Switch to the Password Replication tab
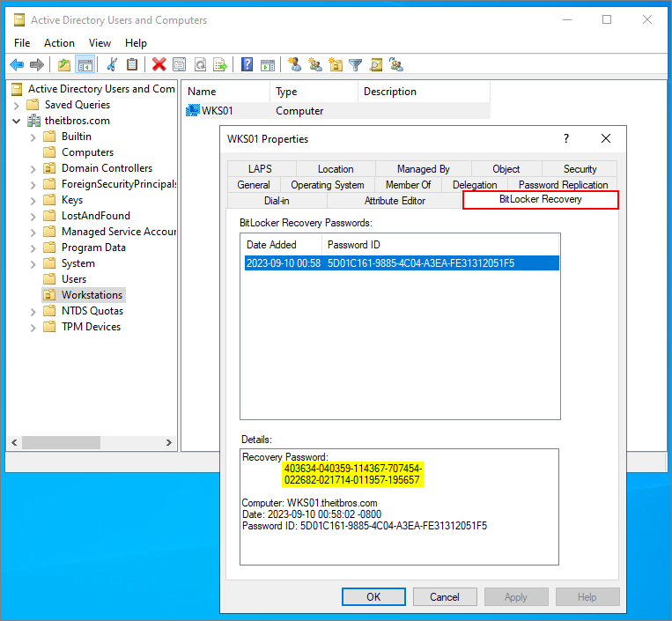Image resolution: width=672 pixels, height=621 pixels. 563,185
